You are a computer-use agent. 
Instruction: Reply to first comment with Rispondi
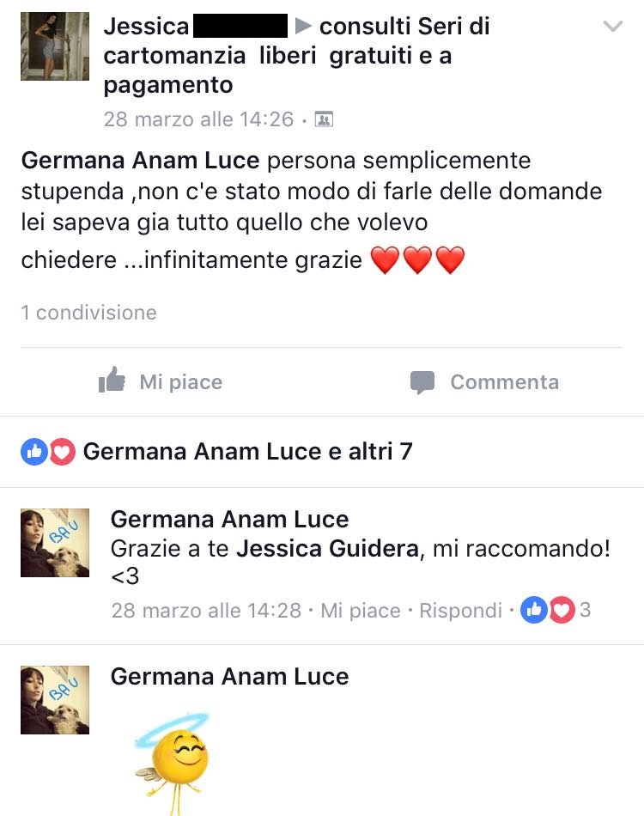click(x=460, y=611)
